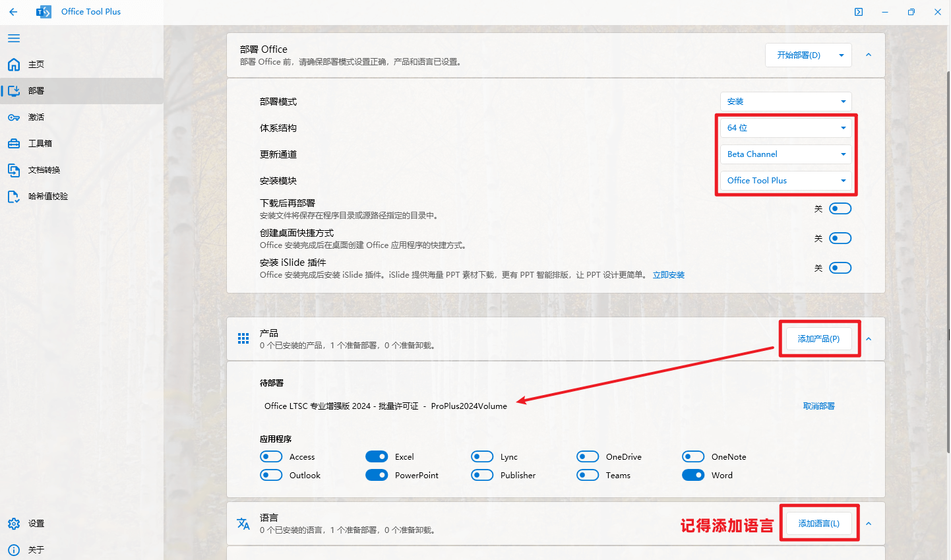Open the 体系结构 architecture dropdown showing 64 位
951x560 pixels.
(x=785, y=127)
